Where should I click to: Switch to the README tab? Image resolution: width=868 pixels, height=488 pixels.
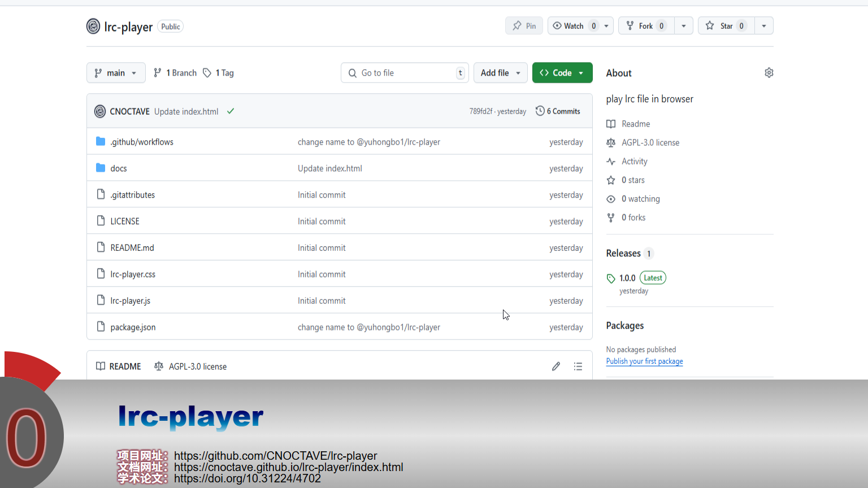[x=119, y=367]
